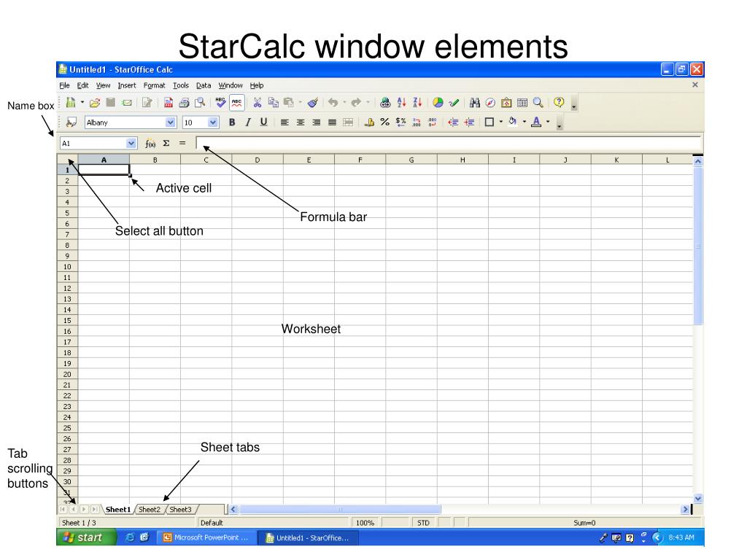Open the font size 10 dropdown
This screenshot has height=560, width=747.
pyautogui.click(x=212, y=122)
